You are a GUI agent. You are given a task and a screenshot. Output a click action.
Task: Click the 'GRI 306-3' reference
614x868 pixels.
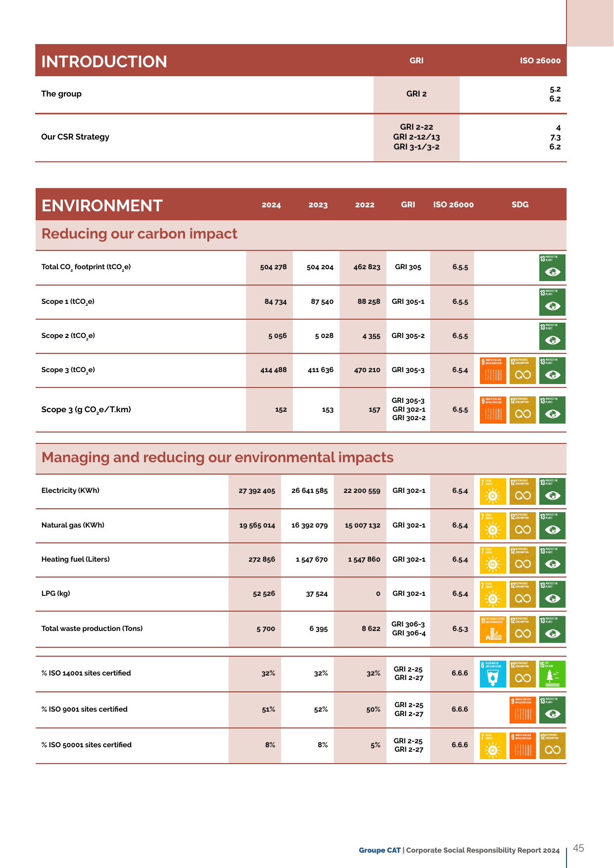point(408,624)
